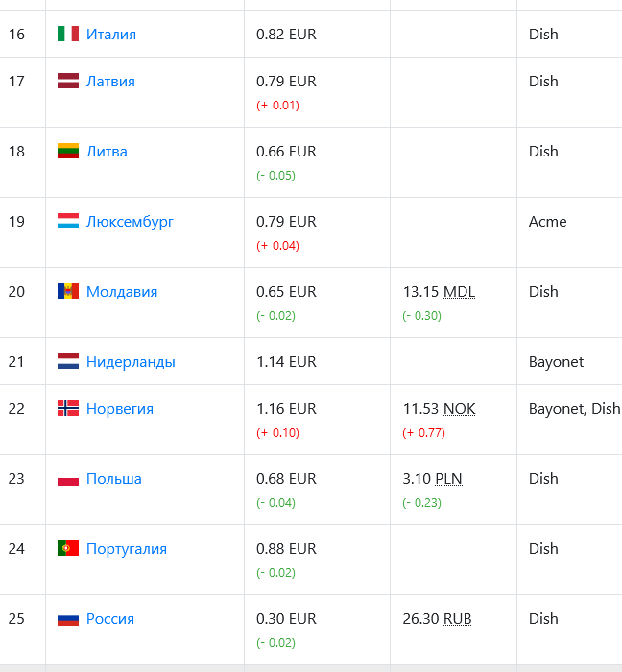Click the Luxembourg flag icon

pos(68,221)
